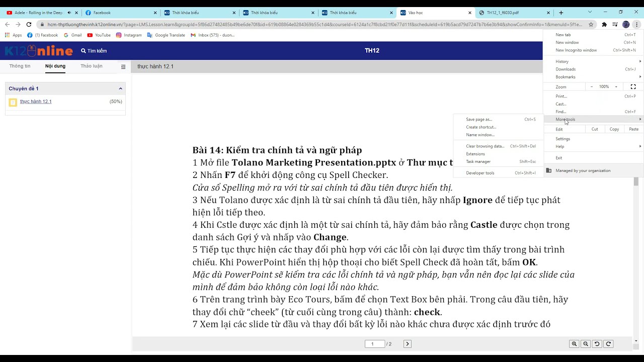Open the Extensions puzzle icon
The height and width of the screenshot is (362, 644).
coord(604,24)
